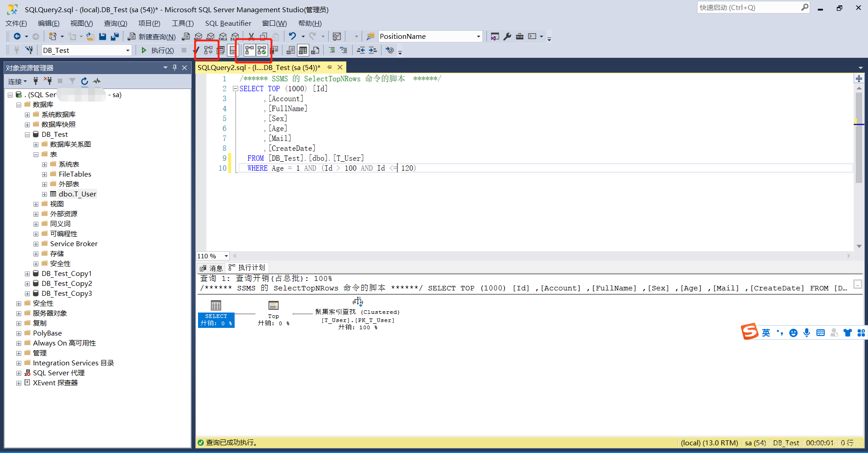Click the Object Explorer filter icon
Screen dimensions: 868x453
[x=72, y=81]
